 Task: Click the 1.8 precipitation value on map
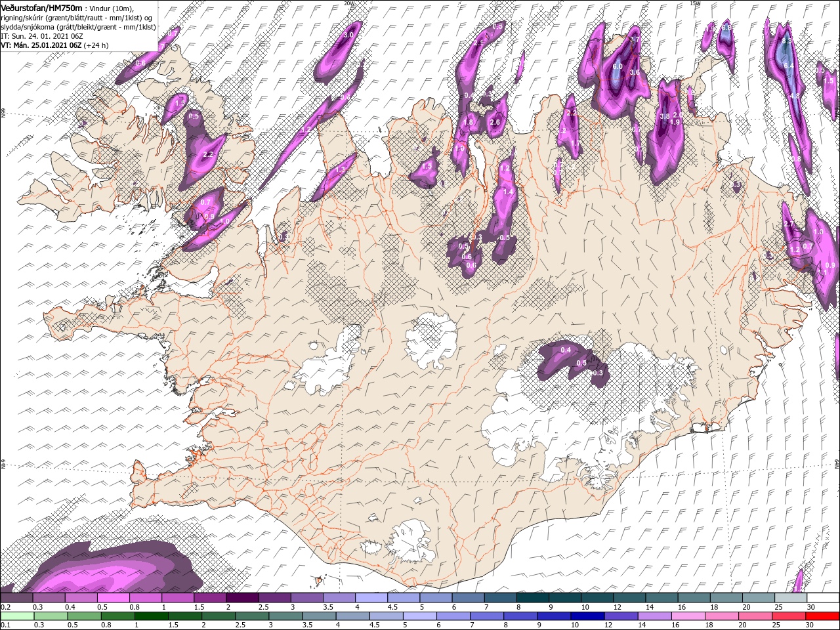click(x=468, y=122)
